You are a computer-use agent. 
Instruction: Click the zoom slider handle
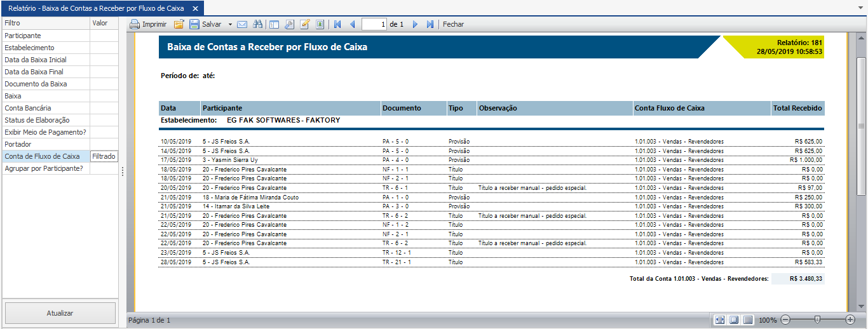(x=817, y=319)
